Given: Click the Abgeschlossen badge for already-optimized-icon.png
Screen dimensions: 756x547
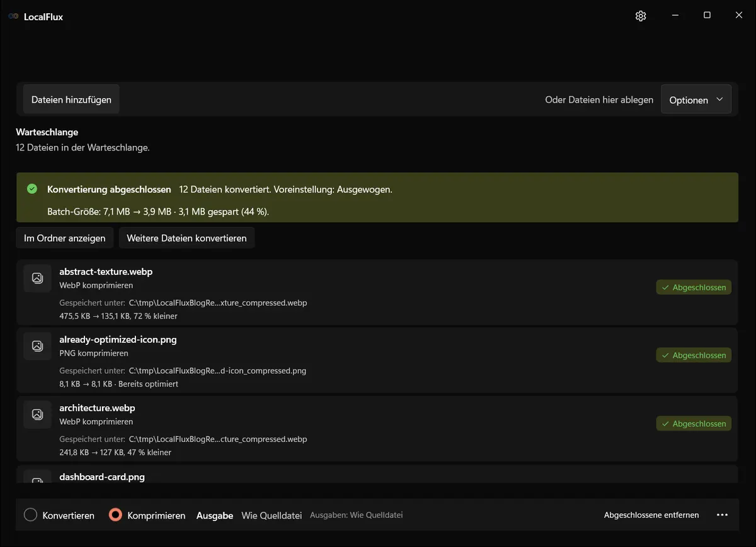Looking at the screenshot, I should click(x=694, y=355).
